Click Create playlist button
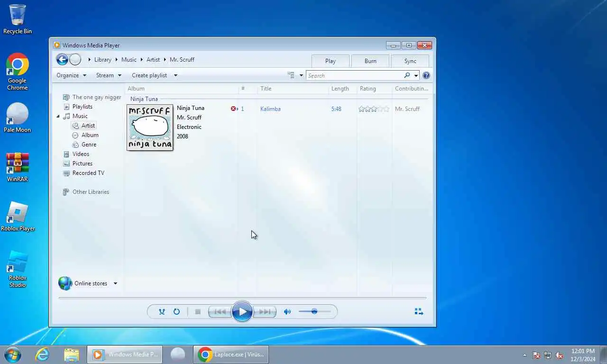The height and width of the screenshot is (364, 607). click(x=149, y=75)
